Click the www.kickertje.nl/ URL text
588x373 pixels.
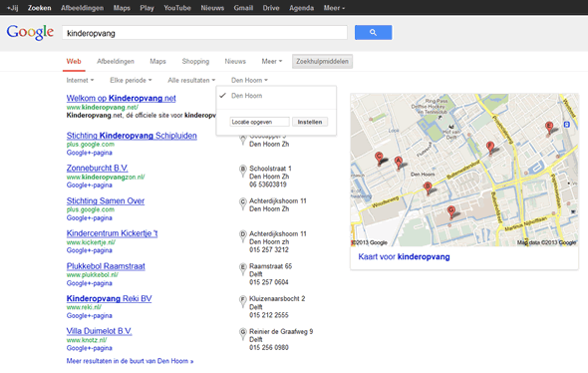[91, 242]
